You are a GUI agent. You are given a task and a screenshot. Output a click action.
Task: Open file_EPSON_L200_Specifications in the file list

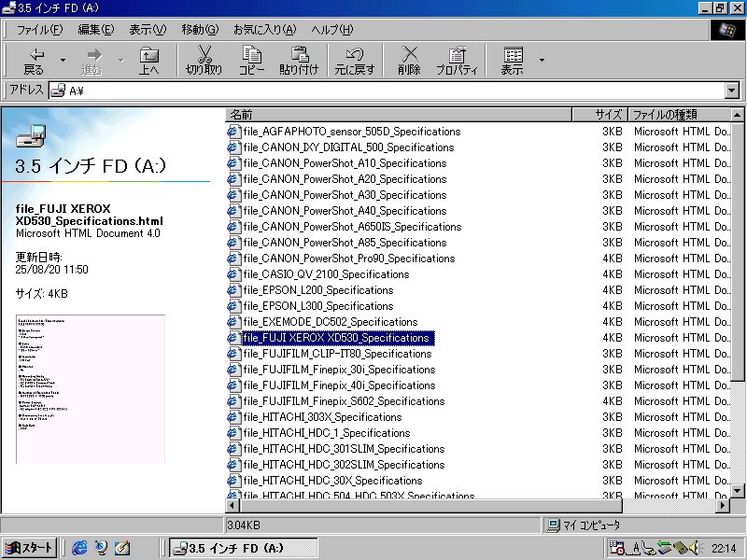tap(317, 290)
